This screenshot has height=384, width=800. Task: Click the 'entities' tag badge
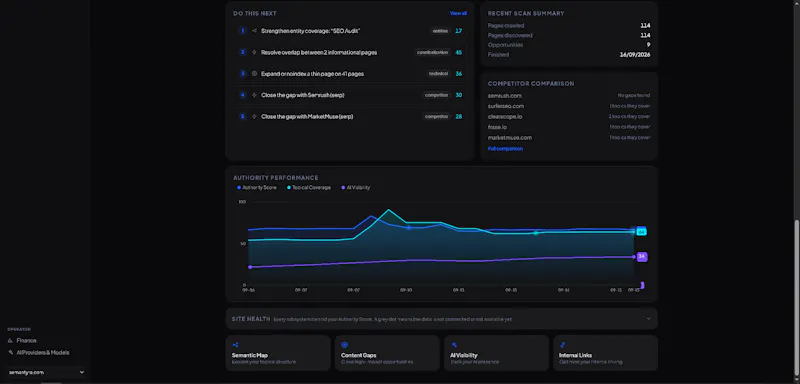pyautogui.click(x=440, y=31)
